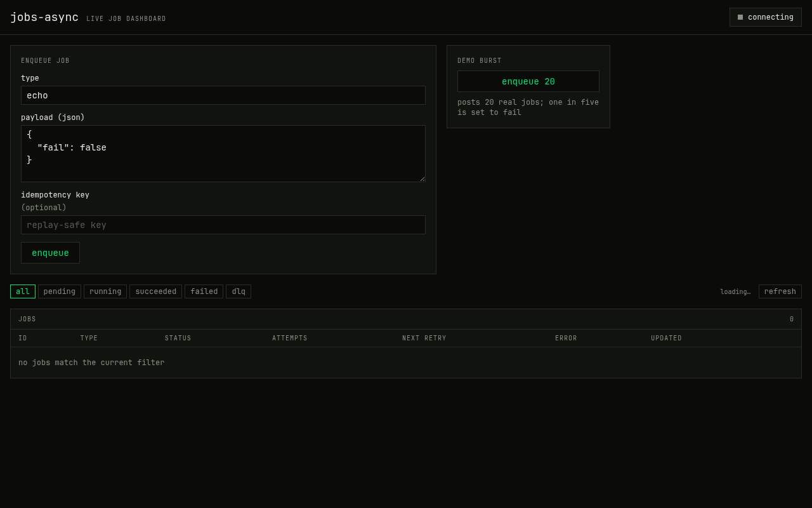Click the ATTEMPTS column header
The image size is (812, 508).
[290, 338]
